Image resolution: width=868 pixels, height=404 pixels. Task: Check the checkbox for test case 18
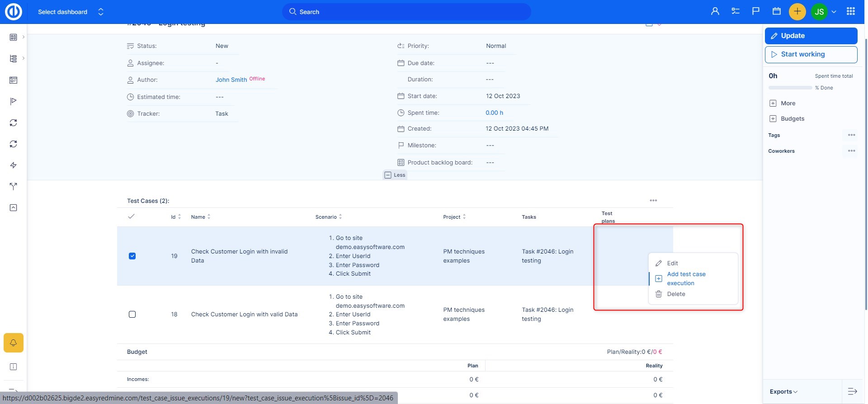pyautogui.click(x=132, y=314)
